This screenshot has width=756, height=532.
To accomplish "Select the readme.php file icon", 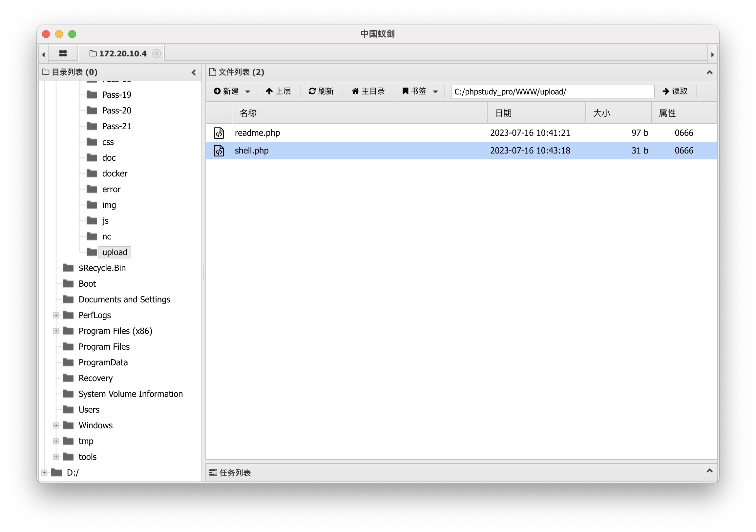I will pyautogui.click(x=219, y=133).
